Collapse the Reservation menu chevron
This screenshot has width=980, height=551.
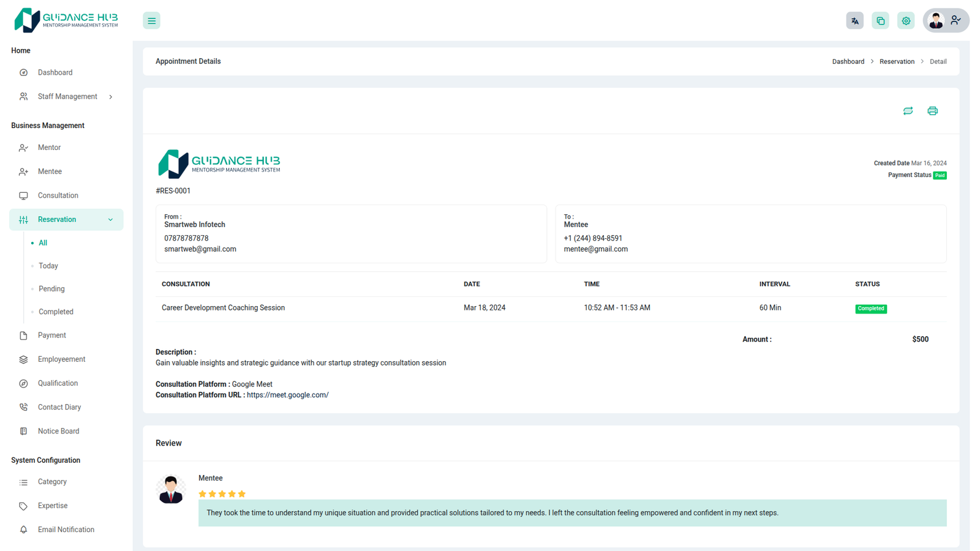(110, 220)
